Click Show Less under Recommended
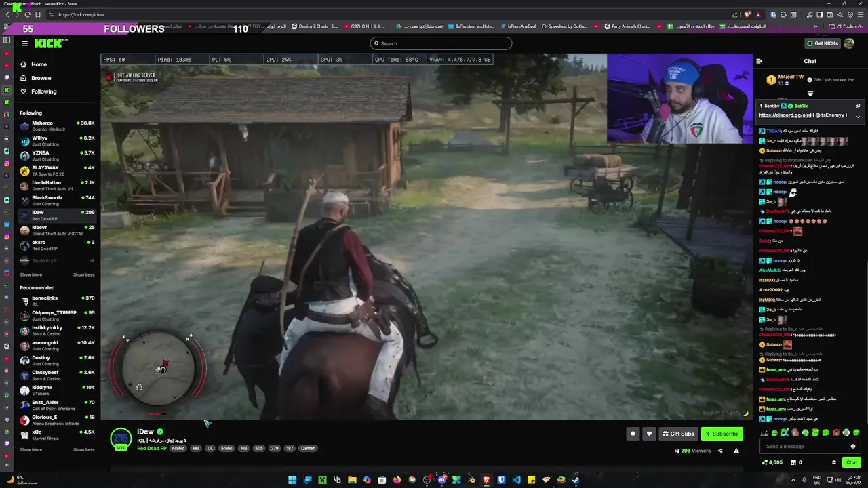The image size is (868, 488). [x=83, y=449]
